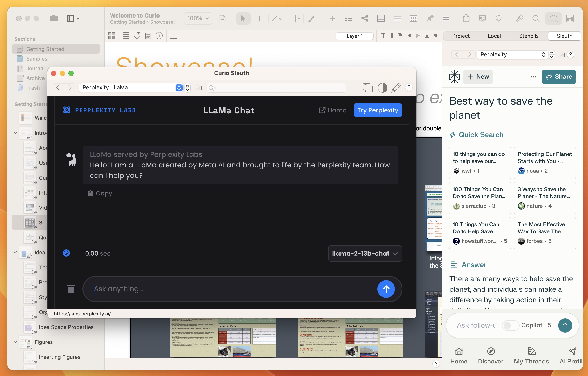Open the forbes source card

[x=545, y=233]
